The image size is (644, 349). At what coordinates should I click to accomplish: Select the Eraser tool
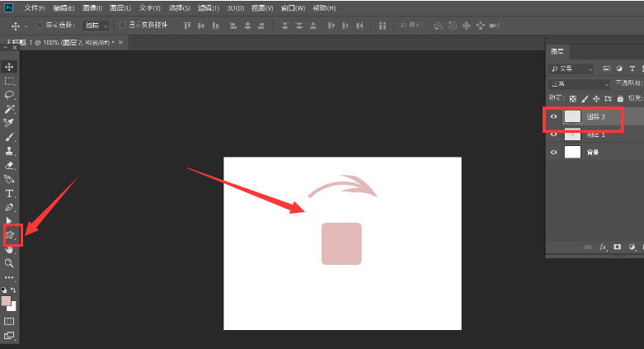pos(9,165)
